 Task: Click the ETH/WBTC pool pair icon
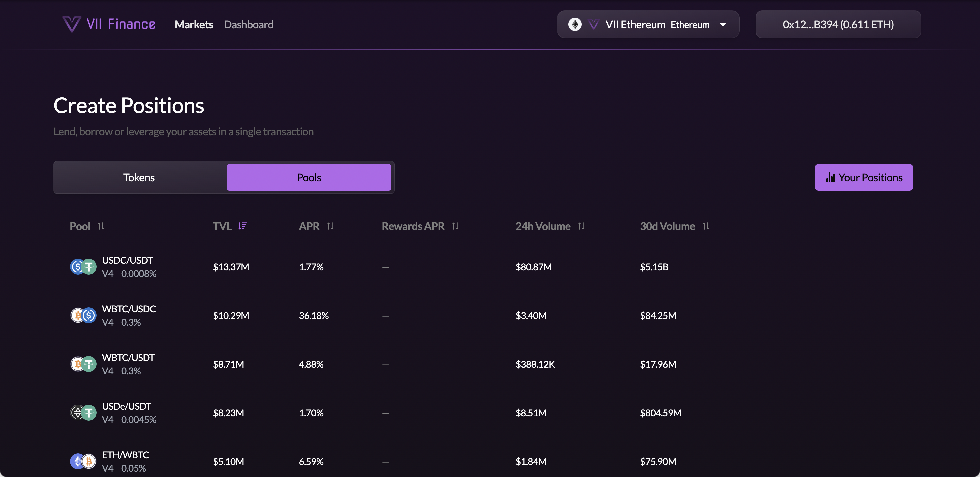[x=83, y=461]
